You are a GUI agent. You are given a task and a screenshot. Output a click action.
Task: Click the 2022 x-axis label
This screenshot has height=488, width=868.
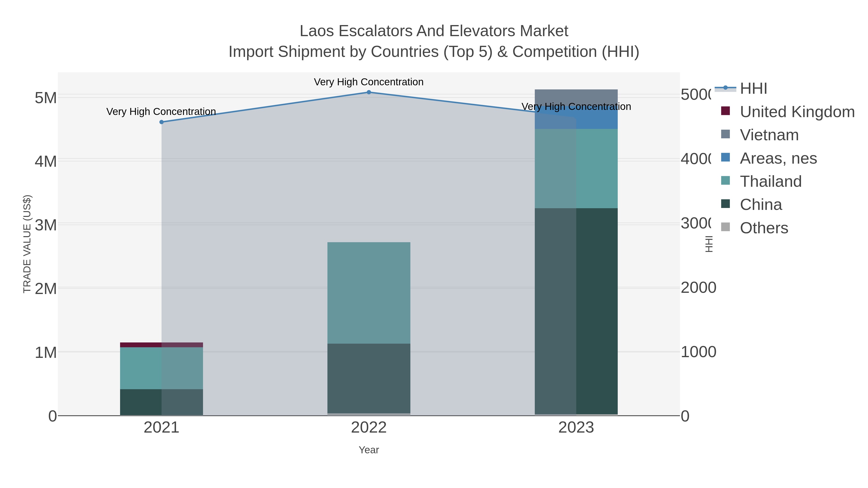coord(369,428)
